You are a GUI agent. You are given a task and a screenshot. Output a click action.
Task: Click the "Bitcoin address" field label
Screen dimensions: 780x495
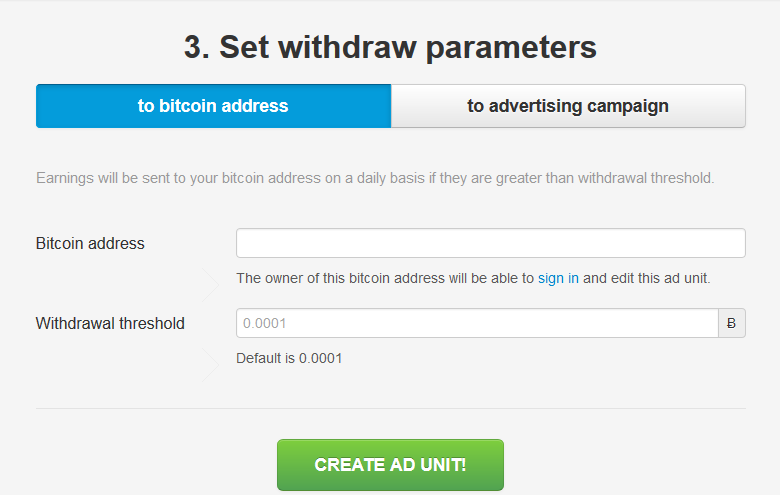click(x=90, y=243)
